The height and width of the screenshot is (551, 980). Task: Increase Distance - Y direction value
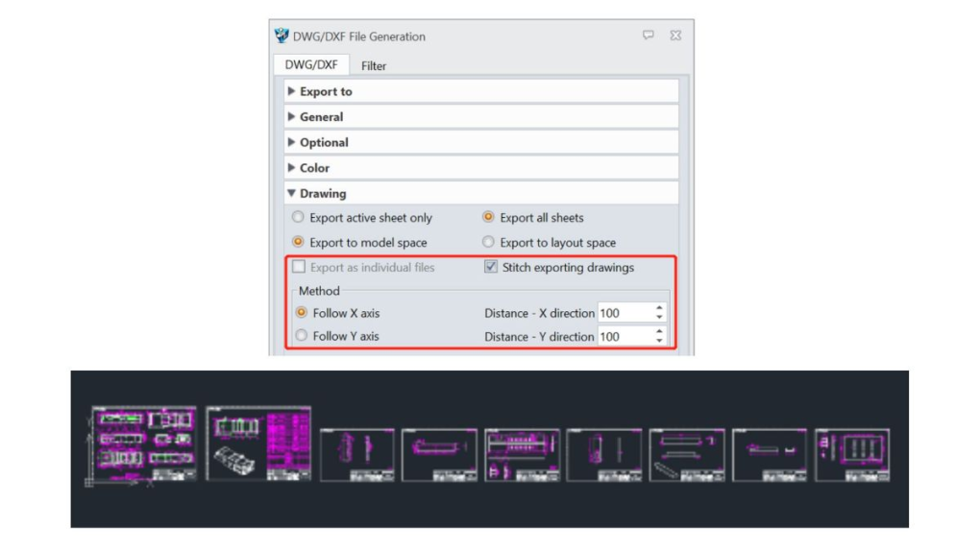point(659,332)
